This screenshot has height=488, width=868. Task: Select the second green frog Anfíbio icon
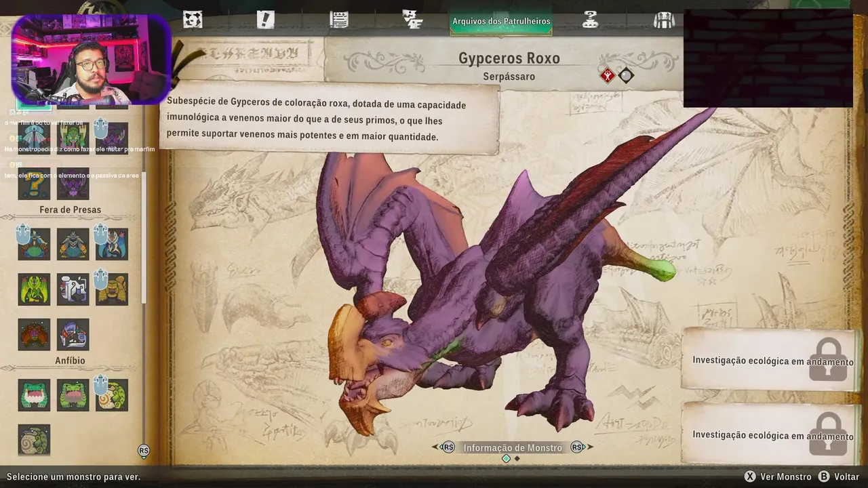pos(73,394)
